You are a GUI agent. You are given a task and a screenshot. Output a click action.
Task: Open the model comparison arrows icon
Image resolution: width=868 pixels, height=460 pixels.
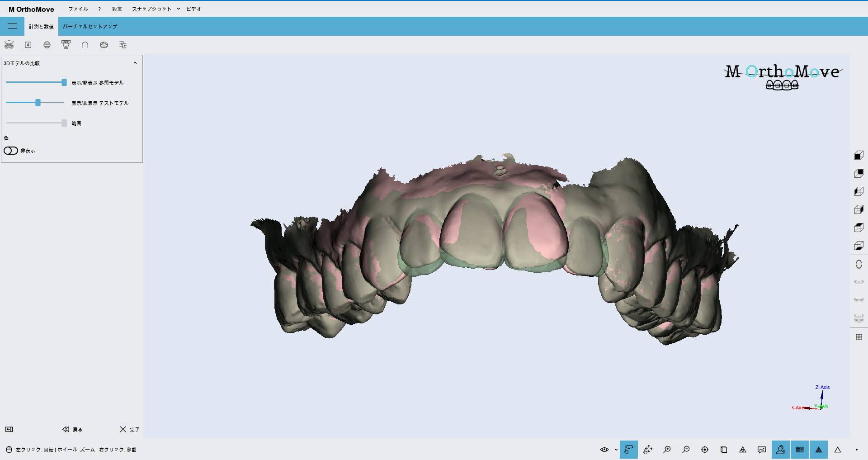click(123, 45)
